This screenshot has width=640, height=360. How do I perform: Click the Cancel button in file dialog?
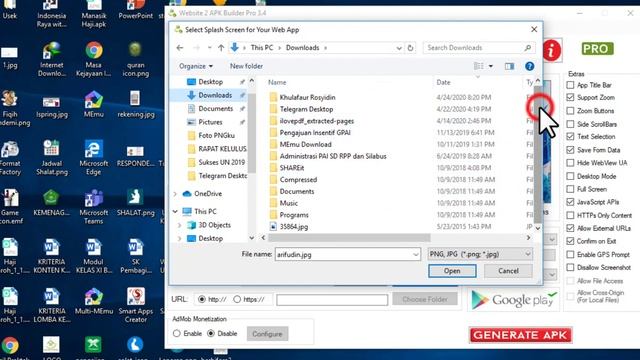click(508, 271)
